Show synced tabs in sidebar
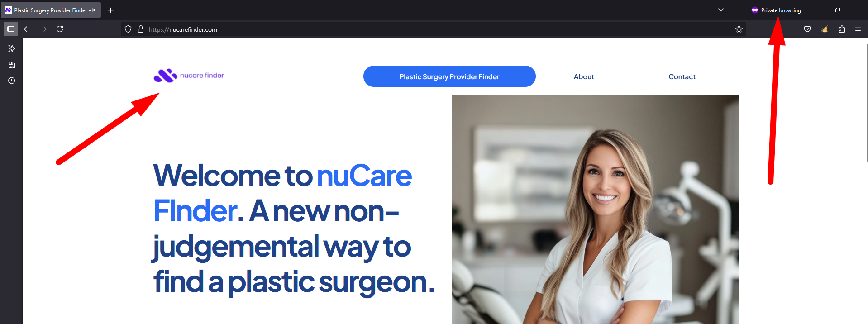 [x=12, y=65]
